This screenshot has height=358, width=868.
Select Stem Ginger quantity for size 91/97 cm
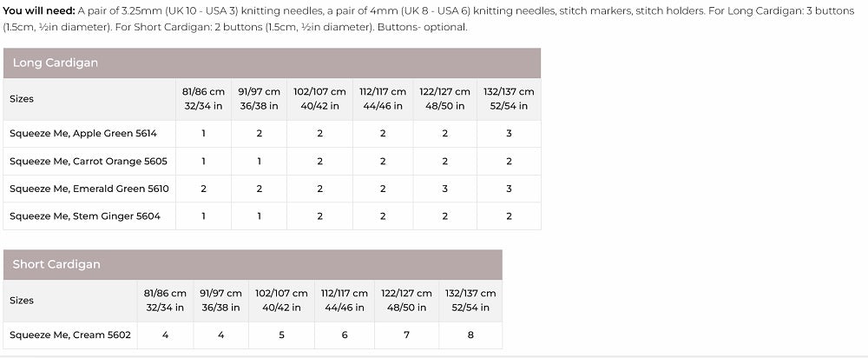259,216
